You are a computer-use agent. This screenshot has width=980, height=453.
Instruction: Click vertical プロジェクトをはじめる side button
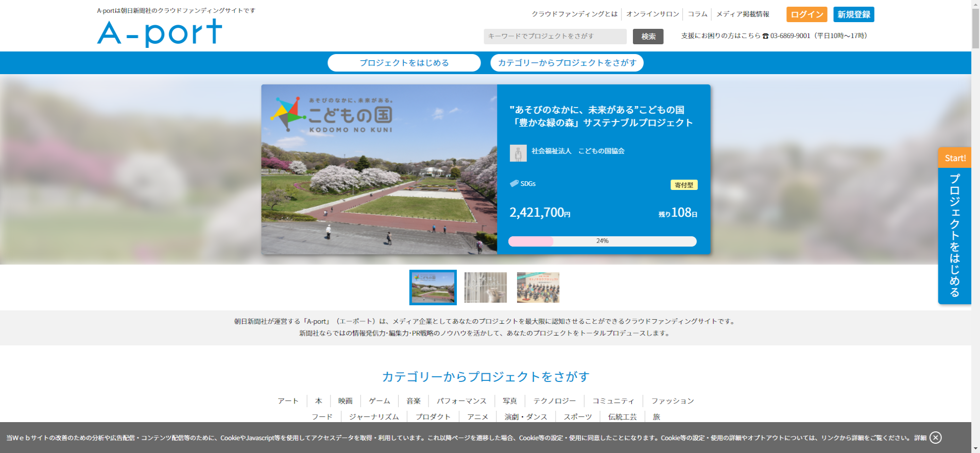[x=954, y=235]
